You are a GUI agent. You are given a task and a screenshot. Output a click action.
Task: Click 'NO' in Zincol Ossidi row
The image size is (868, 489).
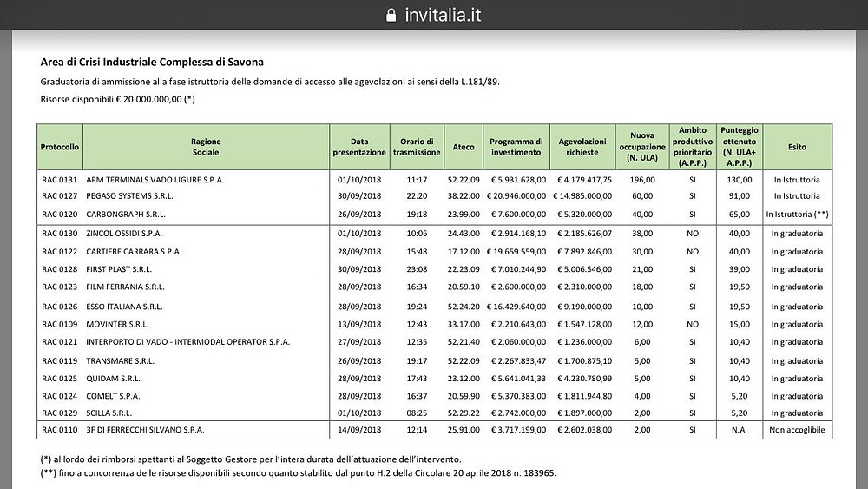693,234
